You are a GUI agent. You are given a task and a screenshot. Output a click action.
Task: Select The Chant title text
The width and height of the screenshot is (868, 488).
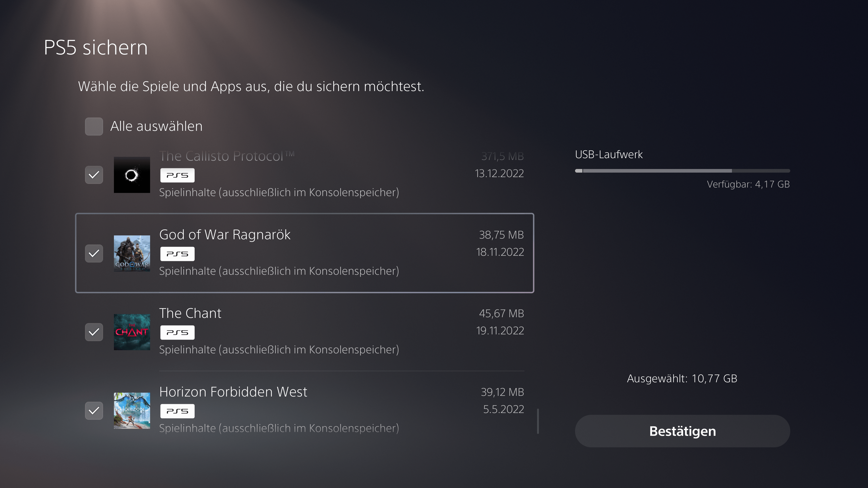pos(190,313)
